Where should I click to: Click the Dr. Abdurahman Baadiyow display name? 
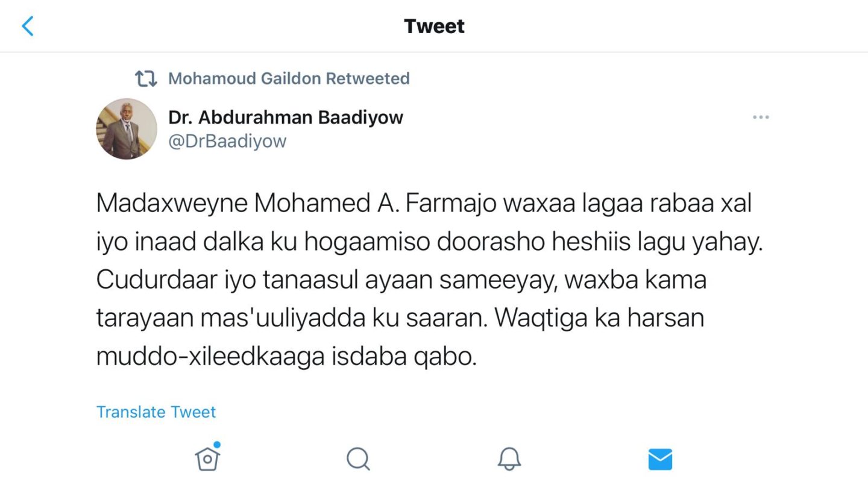pos(286,117)
